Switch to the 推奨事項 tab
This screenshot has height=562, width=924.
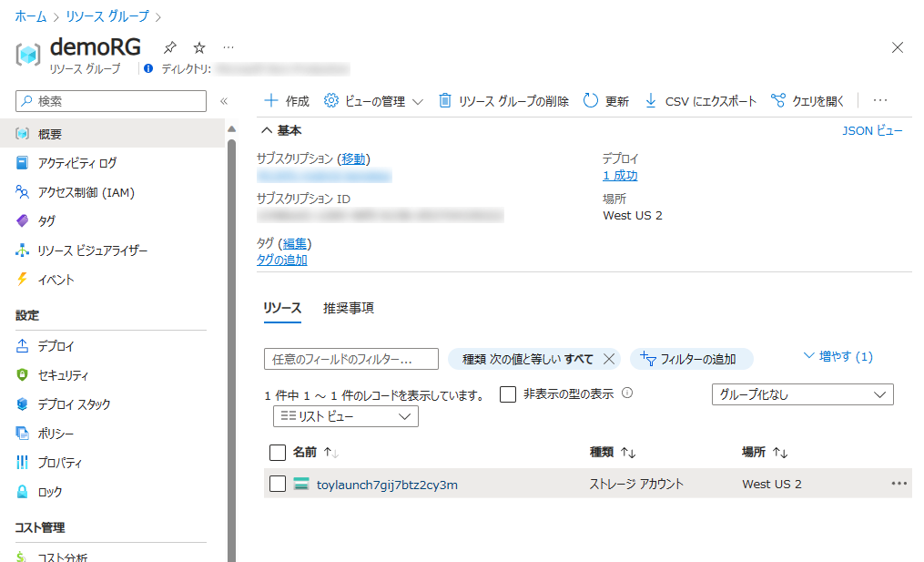pyautogui.click(x=348, y=308)
